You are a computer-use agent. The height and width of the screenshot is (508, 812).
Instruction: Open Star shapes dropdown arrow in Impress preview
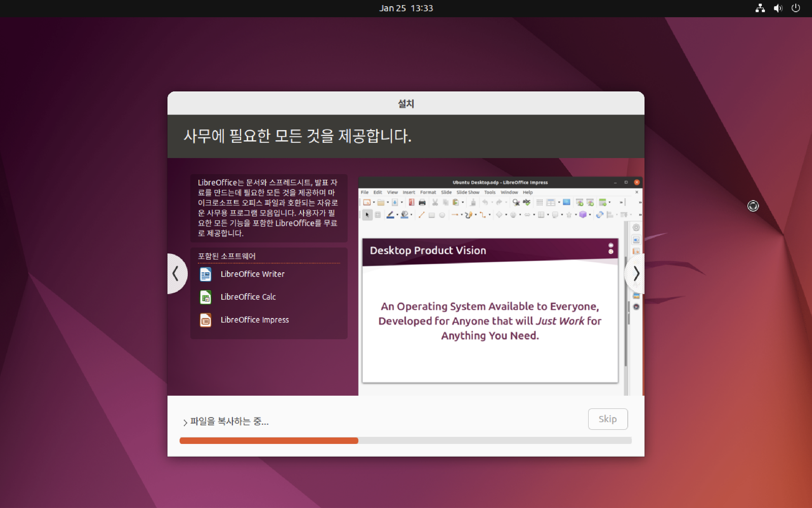point(576,215)
